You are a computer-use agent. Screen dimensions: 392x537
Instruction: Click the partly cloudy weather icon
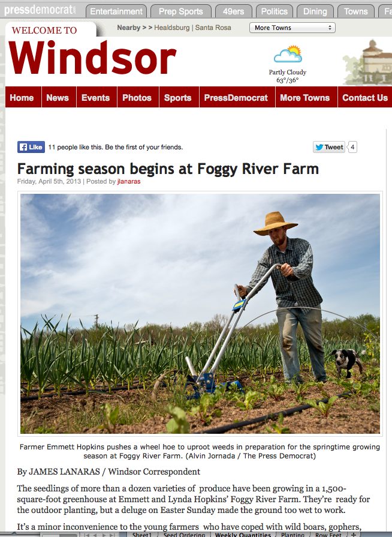pyautogui.click(x=288, y=54)
